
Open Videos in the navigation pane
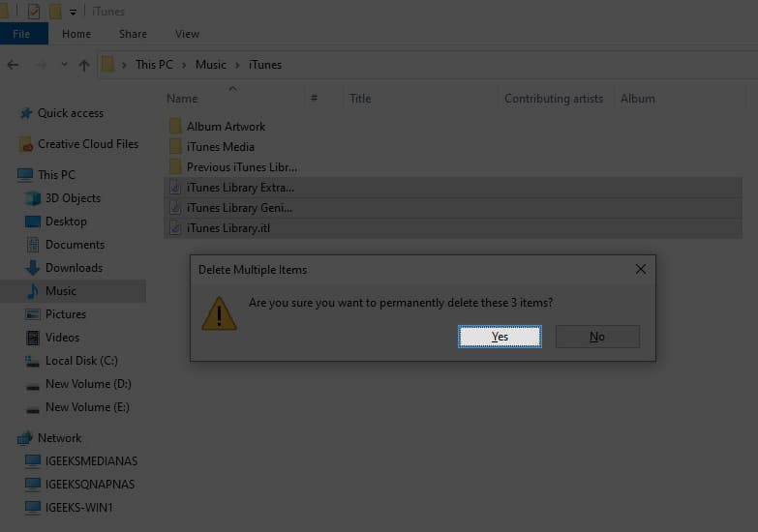[x=62, y=338]
